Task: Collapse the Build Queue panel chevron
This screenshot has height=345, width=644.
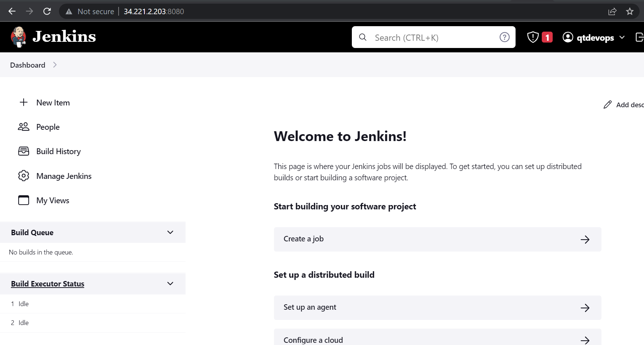Action: [x=170, y=232]
